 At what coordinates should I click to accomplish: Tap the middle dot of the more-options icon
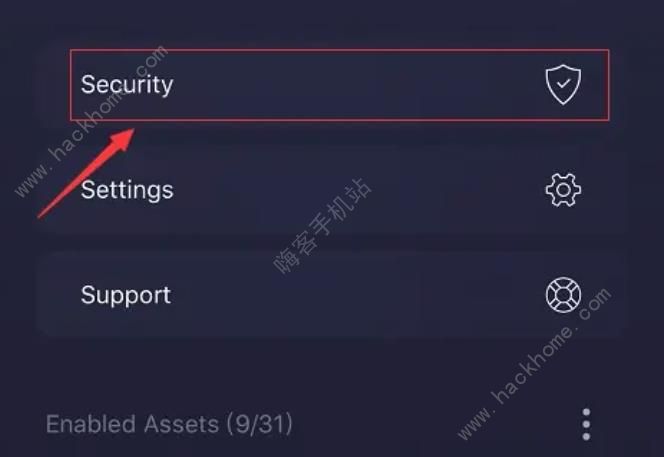(x=586, y=424)
